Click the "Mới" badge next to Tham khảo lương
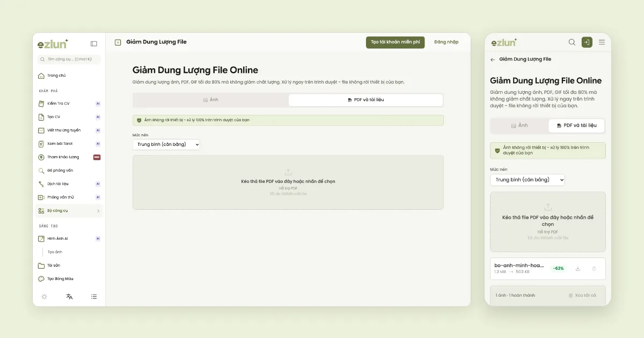Viewport: 644px width, 338px height. (x=97, y=157)
